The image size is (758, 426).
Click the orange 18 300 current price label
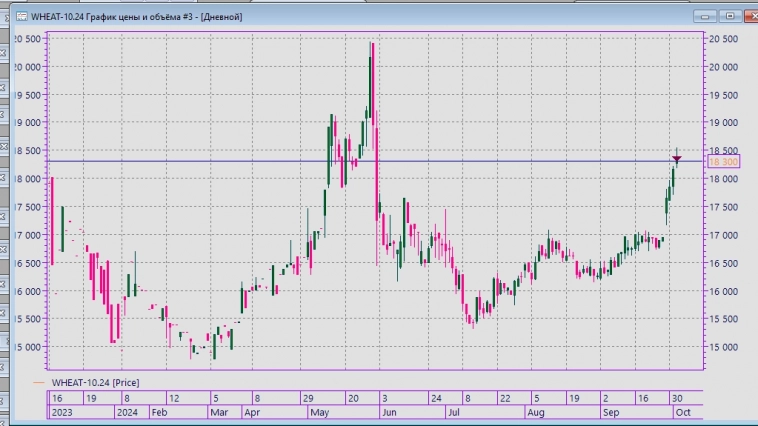pyautogui.click(x=723, y=161)
